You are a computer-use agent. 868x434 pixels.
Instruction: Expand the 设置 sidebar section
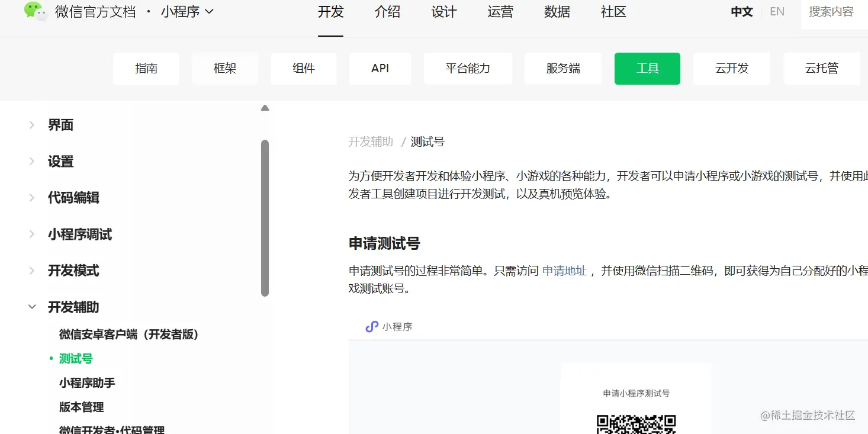point(32,161)
